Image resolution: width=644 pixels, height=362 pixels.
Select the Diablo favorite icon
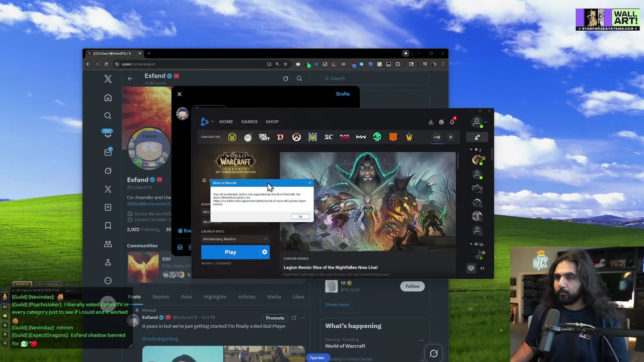tap(280, 137)
